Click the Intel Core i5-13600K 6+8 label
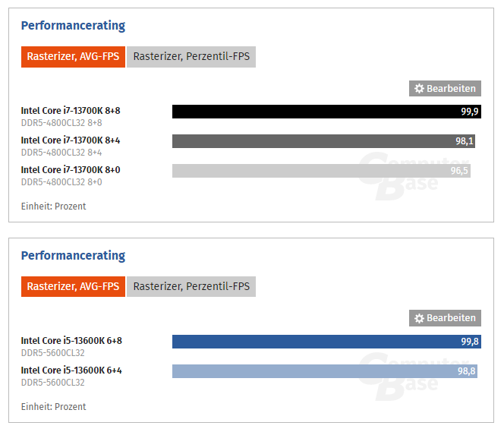 (x=71, y=341)
